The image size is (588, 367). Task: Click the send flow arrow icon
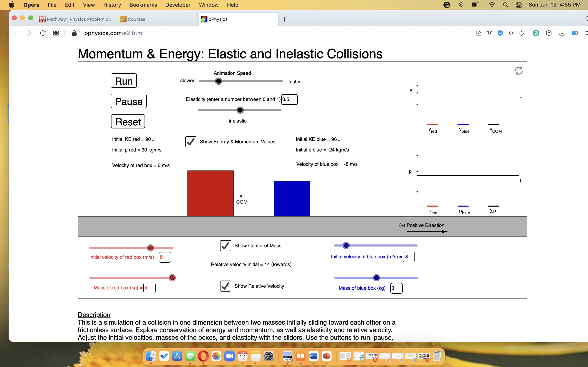click(x=511, y=33)
